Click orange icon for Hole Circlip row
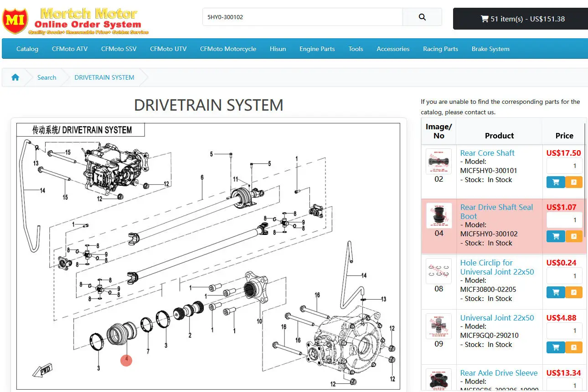Screen dimensions: 588x392 click(574, 292)
